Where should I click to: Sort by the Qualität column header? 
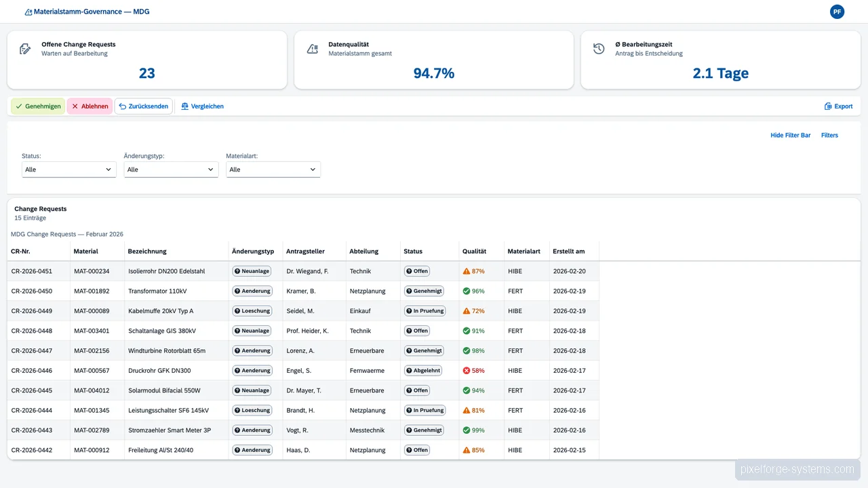(x=475, y=251)
